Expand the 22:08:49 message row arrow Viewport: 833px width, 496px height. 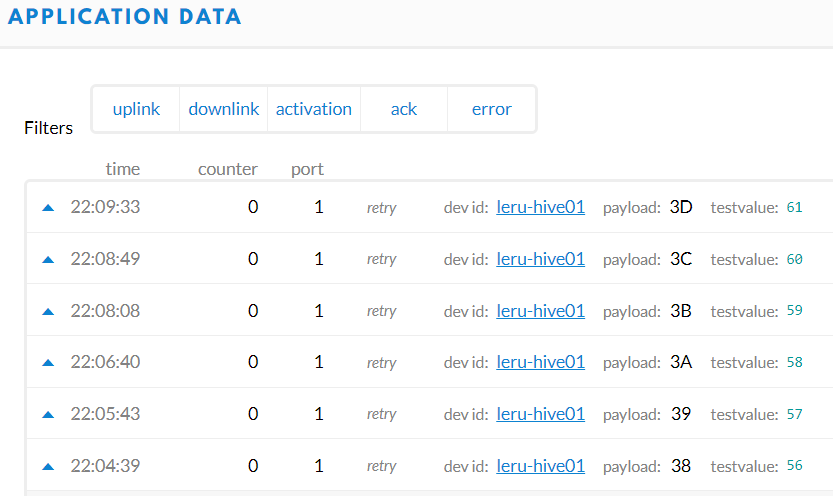(x=47, y=259)
